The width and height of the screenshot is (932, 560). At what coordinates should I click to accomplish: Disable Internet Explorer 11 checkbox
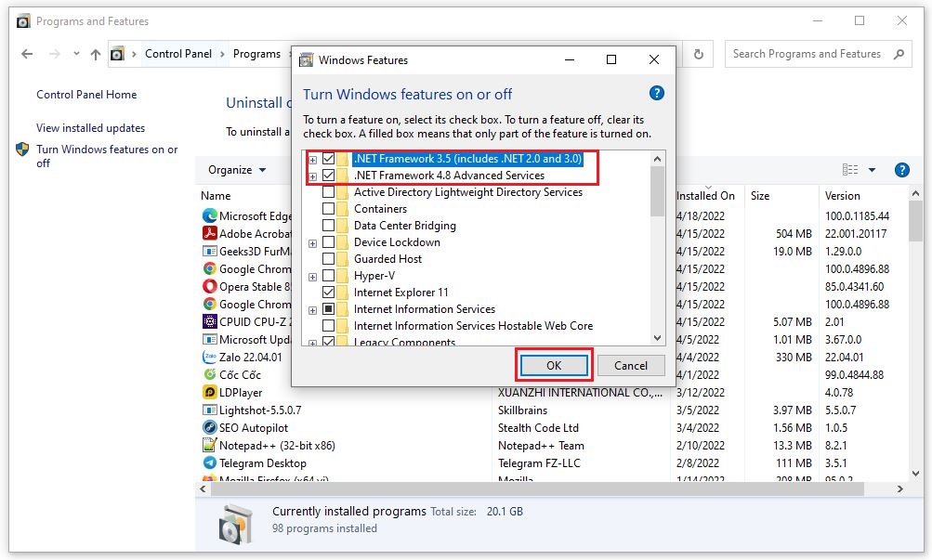click(330, 292)
